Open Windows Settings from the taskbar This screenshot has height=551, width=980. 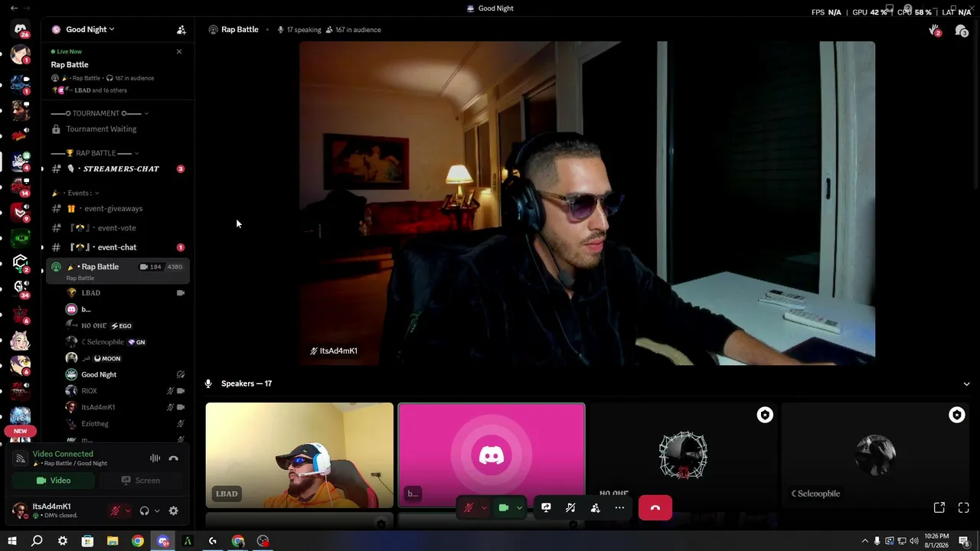[x=63, y=541]
